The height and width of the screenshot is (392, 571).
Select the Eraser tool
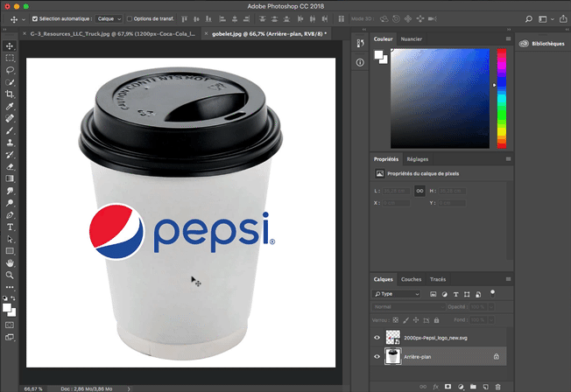click(10, 167)
